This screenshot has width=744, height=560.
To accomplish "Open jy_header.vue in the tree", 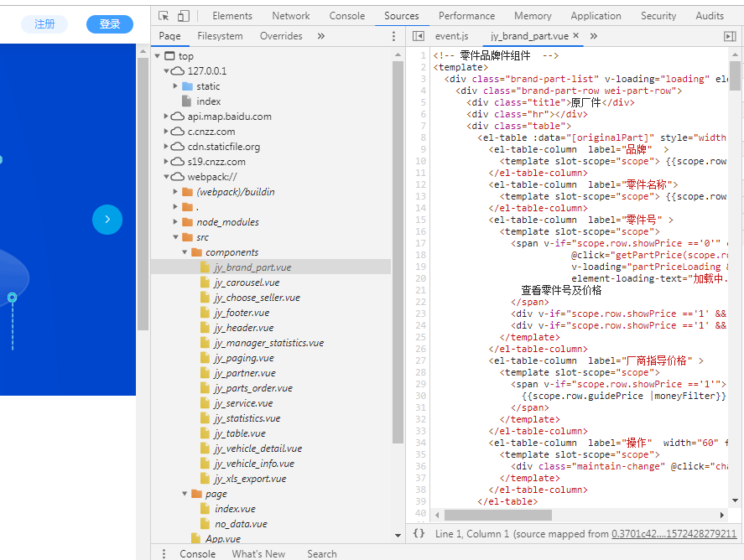I will point(243,328).
